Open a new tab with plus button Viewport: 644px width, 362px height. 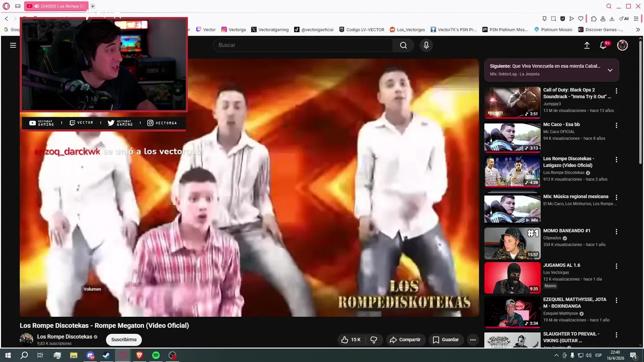tap(93, 6)
